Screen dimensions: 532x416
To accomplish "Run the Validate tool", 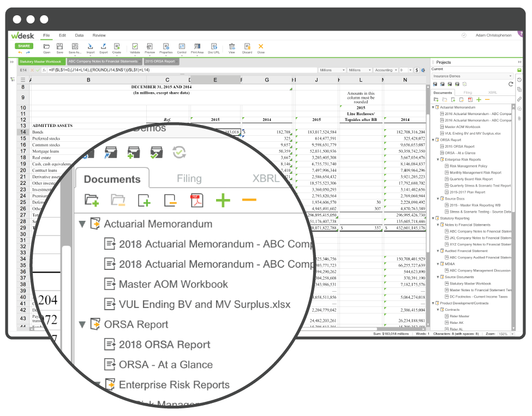I will click(x=135, y=46).
